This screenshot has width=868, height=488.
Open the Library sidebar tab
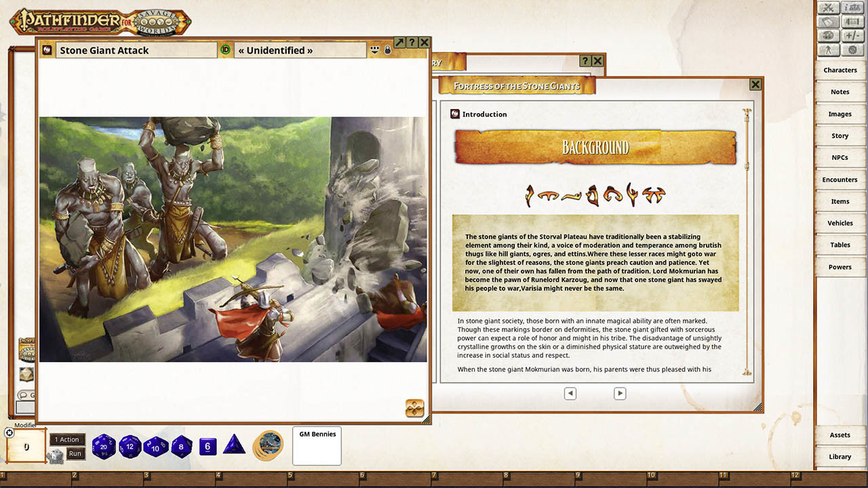point(840,456)
